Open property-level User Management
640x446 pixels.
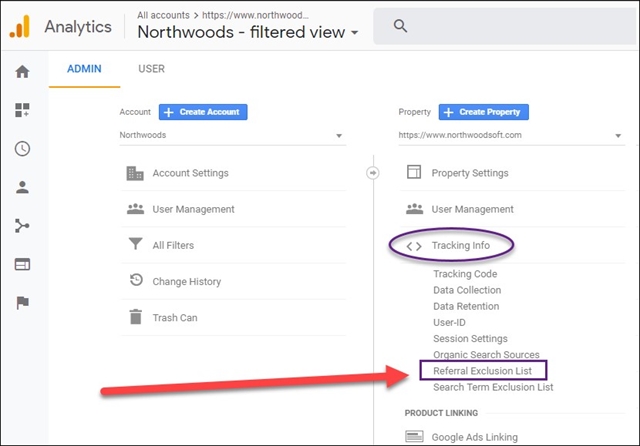click(472, 209)
